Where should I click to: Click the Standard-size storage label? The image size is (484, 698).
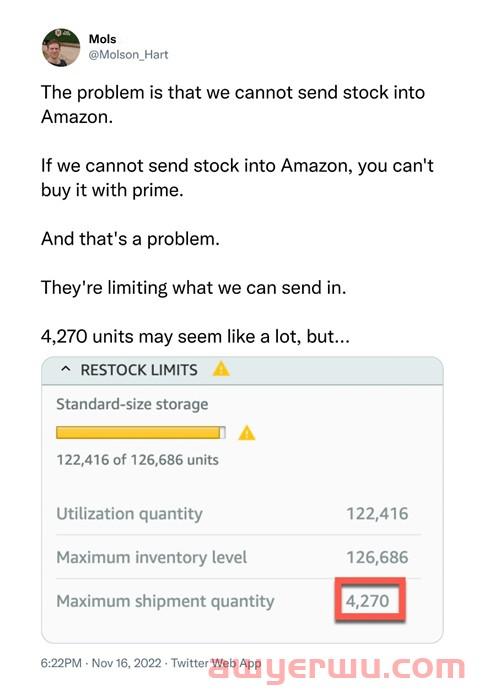(x=132, y=404)
